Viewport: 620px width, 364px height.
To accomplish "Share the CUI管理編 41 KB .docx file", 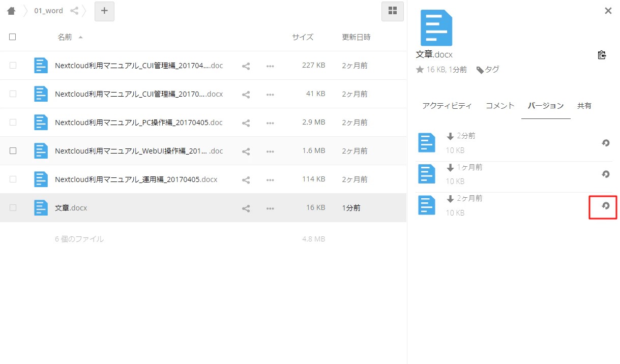I will 246,94.
